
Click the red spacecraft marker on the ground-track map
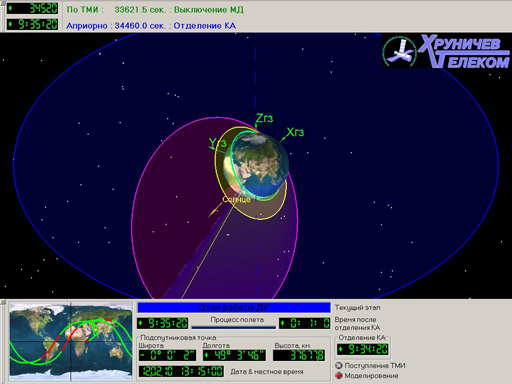87,341
